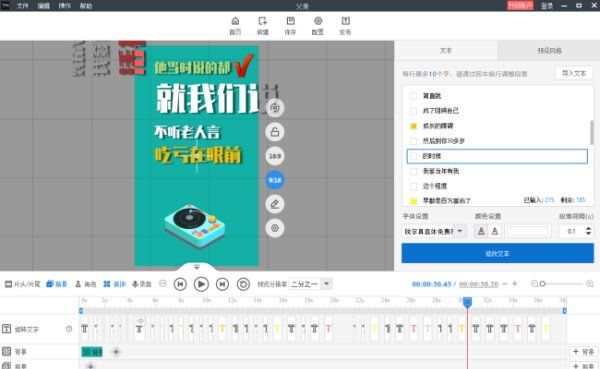This screenshot has height=369, width=600.
Task: Collapse the canvas with the bottom handle
Action: point(197,267)
